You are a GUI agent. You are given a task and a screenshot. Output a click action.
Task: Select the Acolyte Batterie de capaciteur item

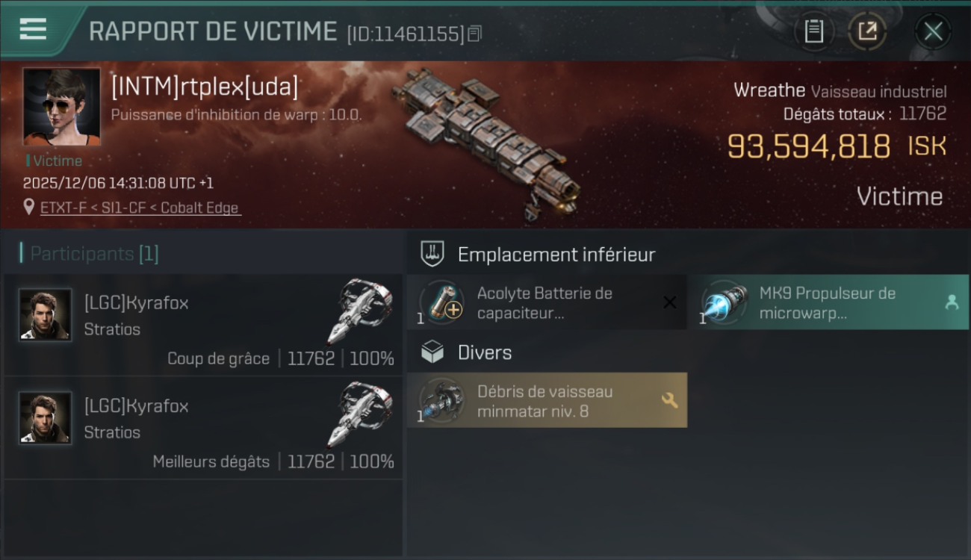coord(547,302)
